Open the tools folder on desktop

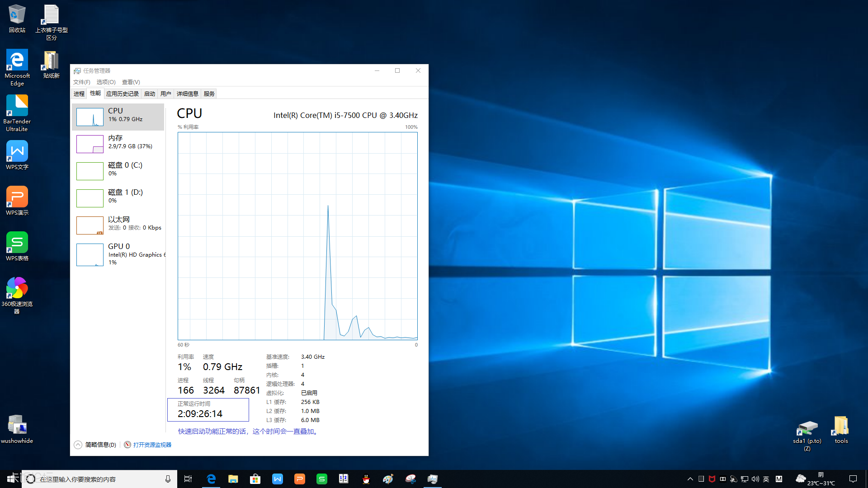click(x=841, y=430)
